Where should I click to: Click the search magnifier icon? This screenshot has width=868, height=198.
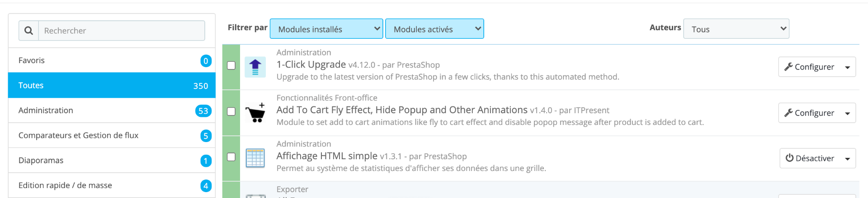(28, 31)
